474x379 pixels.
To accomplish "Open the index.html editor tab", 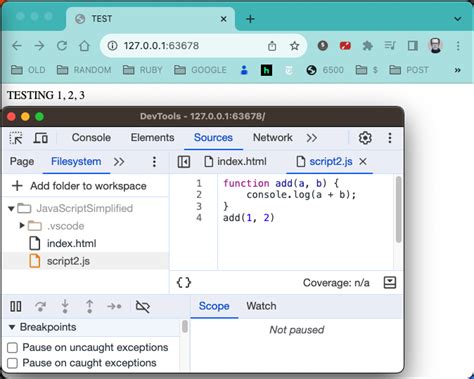I will point(235,162).
